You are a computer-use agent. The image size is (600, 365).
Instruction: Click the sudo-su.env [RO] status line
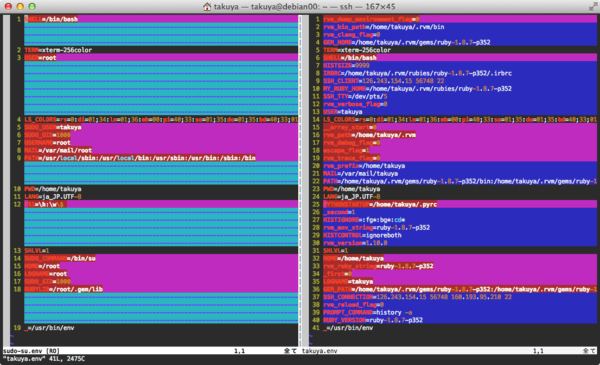tap(32, 351)
